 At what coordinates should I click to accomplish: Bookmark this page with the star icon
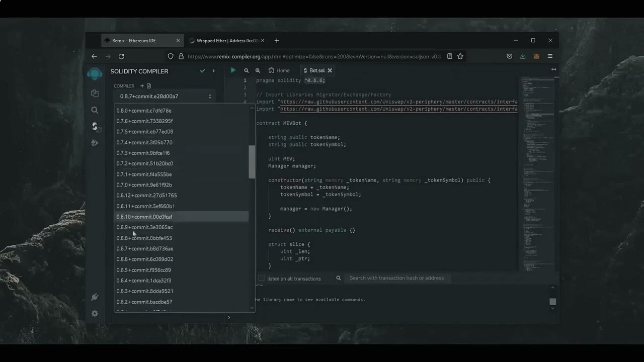coord(460,56)
